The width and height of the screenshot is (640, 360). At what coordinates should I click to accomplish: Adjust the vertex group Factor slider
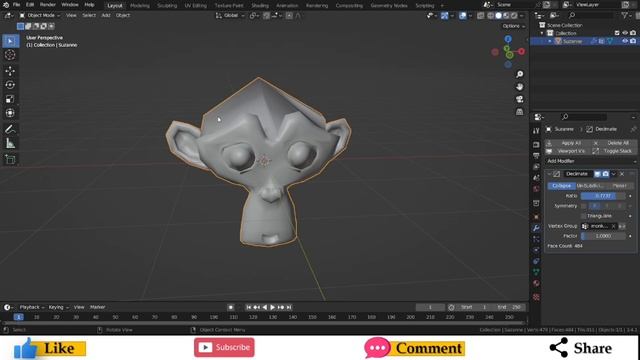pyautogui.click(x=603, y=236)
